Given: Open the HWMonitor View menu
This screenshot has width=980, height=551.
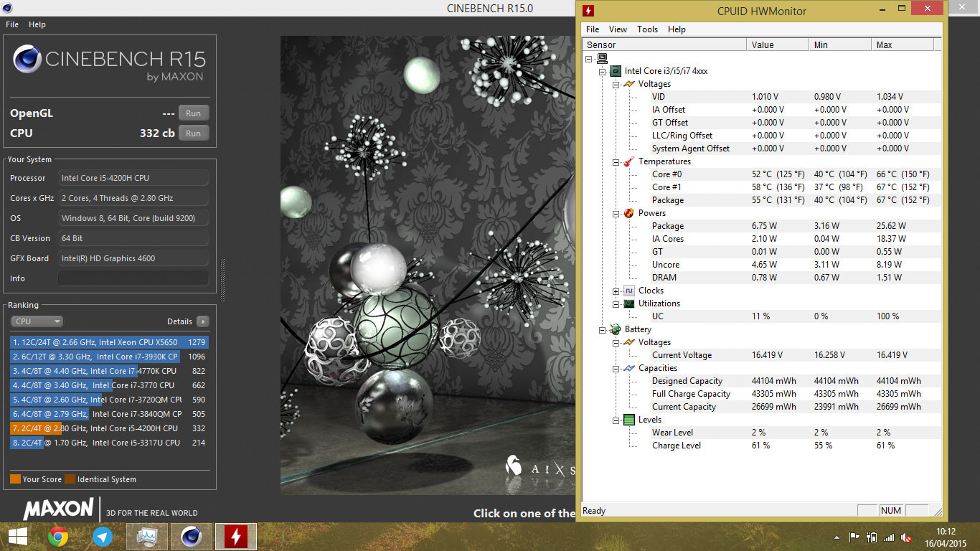Looking at the screenshot, I should point(618,29).
